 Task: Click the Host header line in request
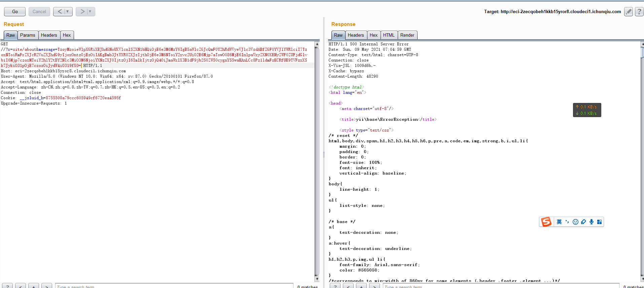pyautogui.click(x=63, y=71)
